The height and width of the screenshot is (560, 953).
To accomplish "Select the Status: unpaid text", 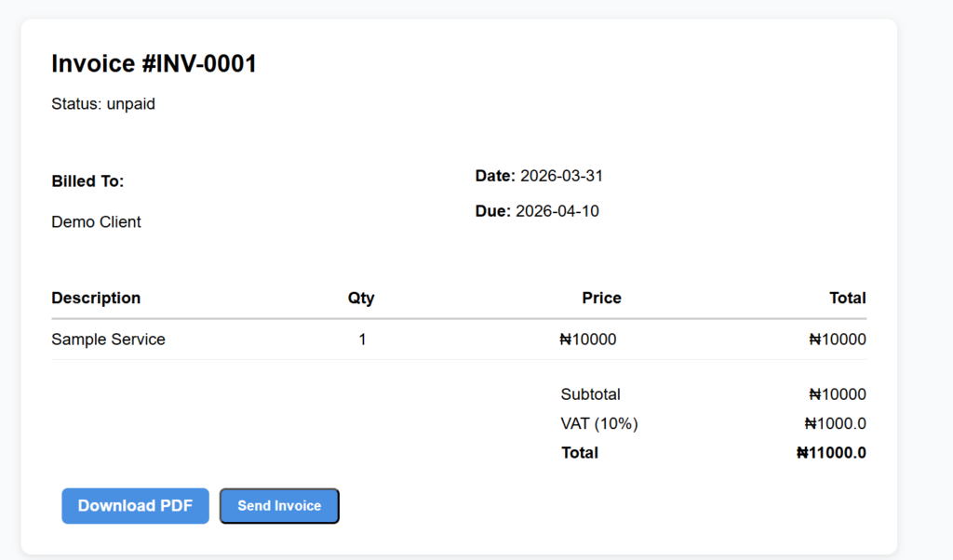I will (x=103, y=104).
